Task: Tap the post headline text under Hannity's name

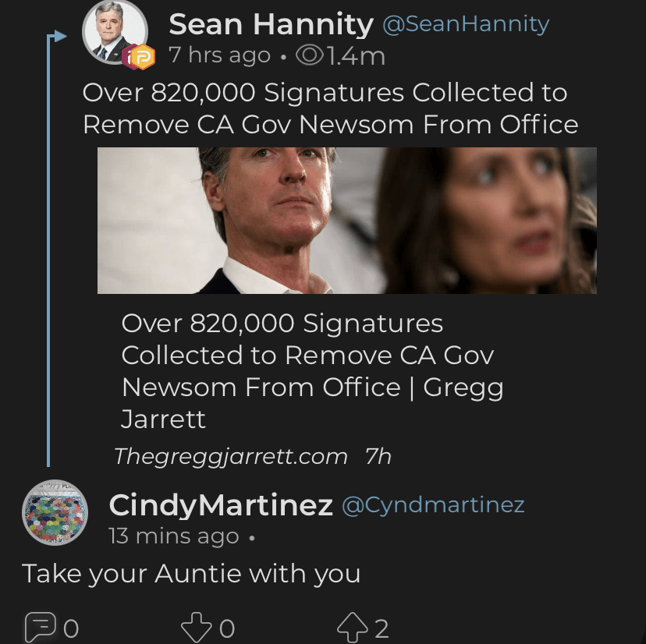Action: pos(330,108)
